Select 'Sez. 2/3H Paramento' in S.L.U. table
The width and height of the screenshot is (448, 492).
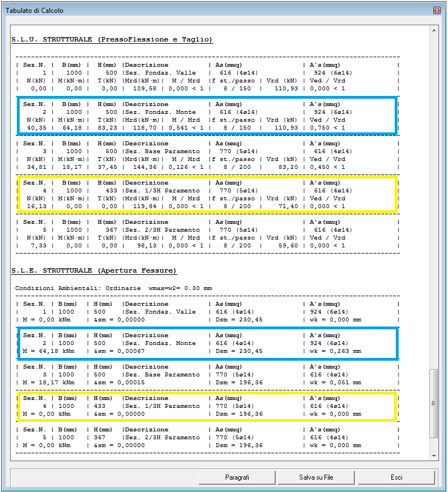pos(163,229)
